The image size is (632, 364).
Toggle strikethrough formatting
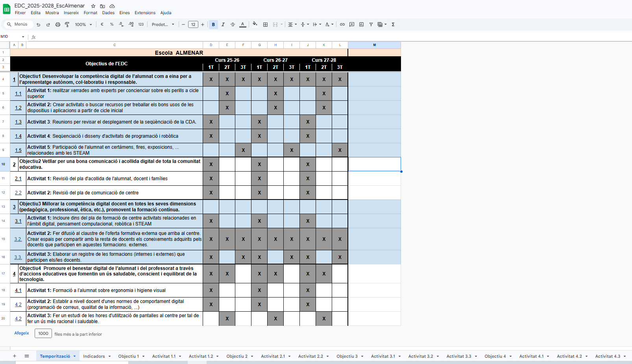click(x=233, y=24)
